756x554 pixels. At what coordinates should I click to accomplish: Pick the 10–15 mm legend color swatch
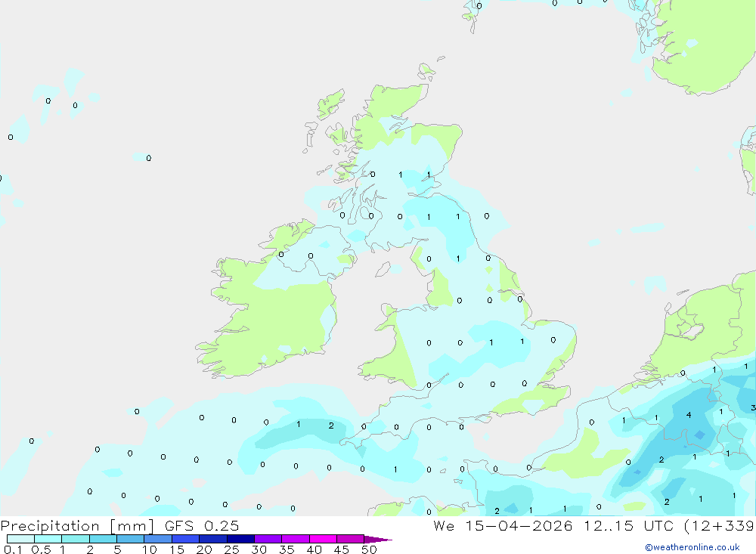[x=158, y=539]
